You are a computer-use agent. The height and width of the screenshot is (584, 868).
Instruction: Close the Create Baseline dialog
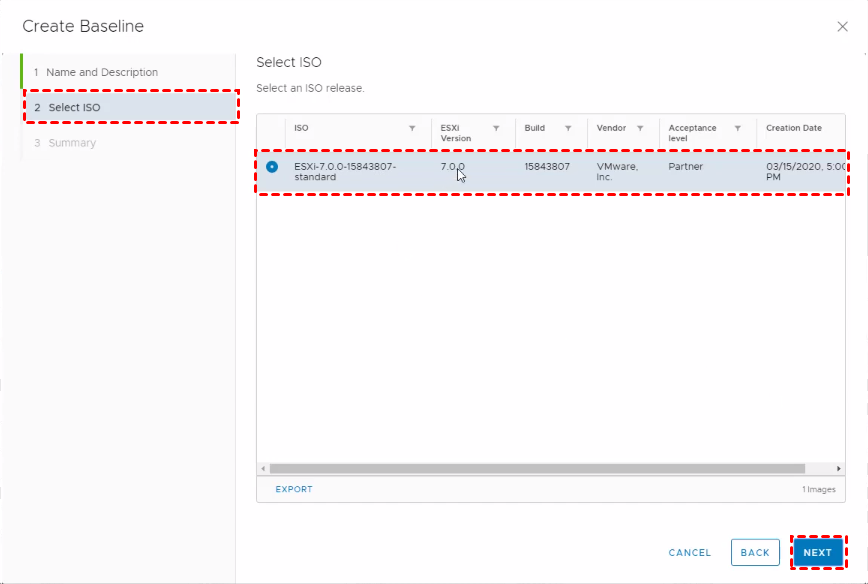pos(843,27)
